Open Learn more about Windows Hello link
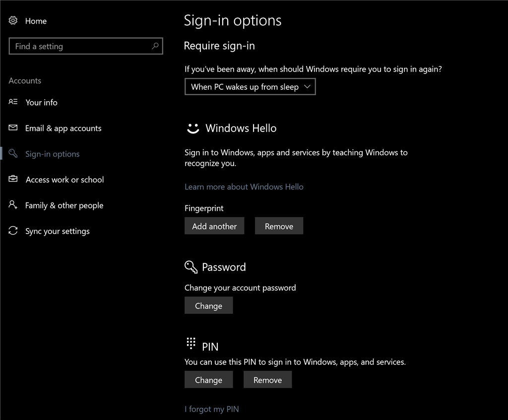Image resolution: width=508 pixels, height=420 pixels. pos(244,187)
